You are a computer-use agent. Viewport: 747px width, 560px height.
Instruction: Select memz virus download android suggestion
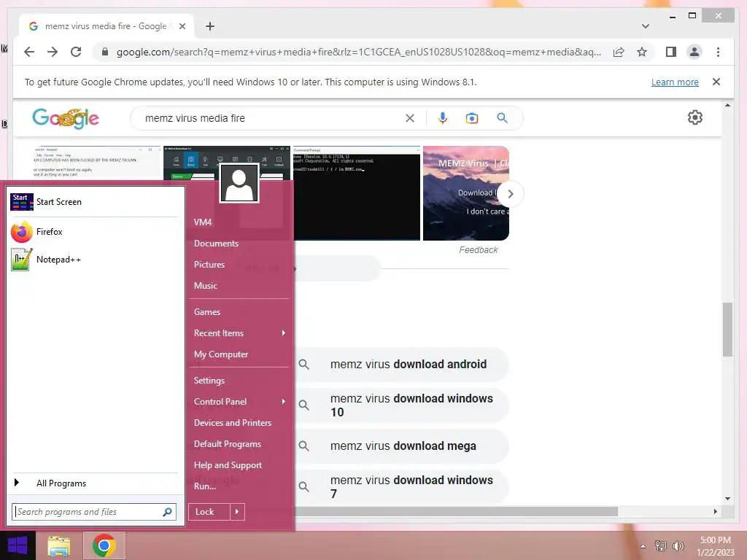[x=402, y=365]
